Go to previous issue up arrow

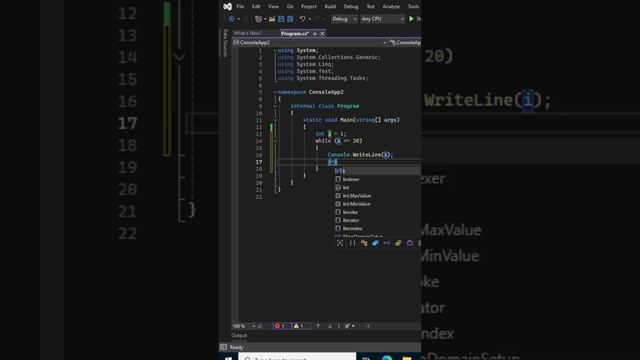(318, 326)
